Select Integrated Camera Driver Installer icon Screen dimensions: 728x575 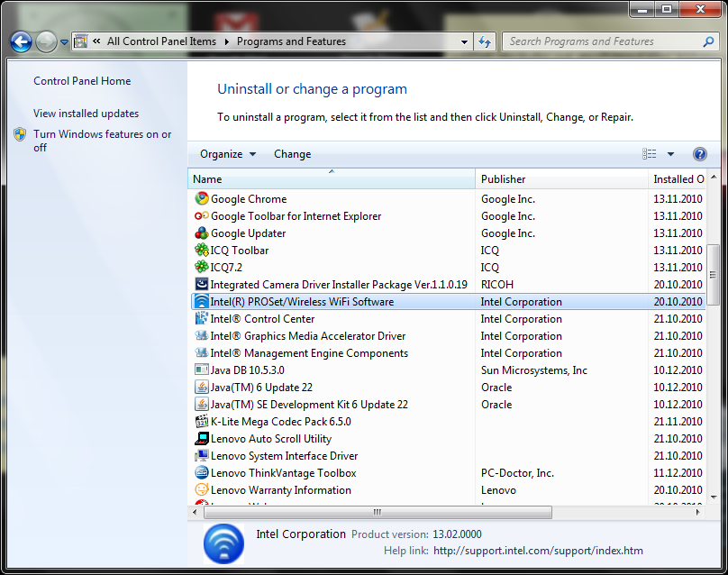(x=202, y=284)
